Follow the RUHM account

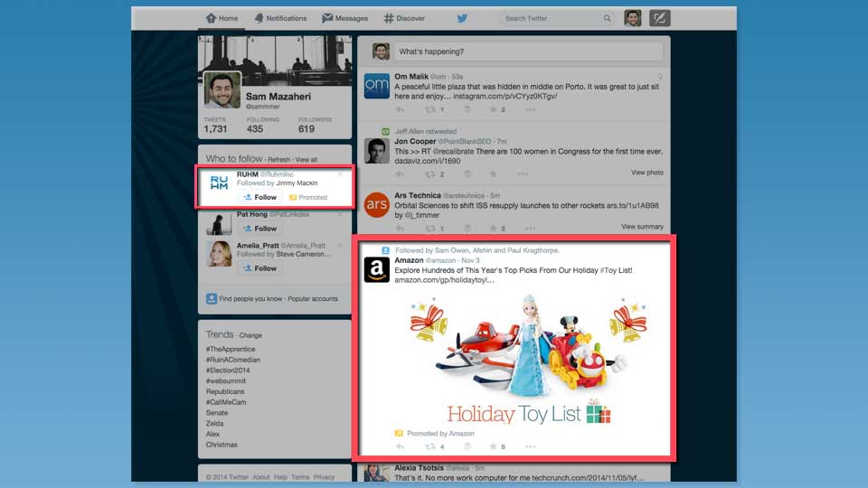point(260,197)
